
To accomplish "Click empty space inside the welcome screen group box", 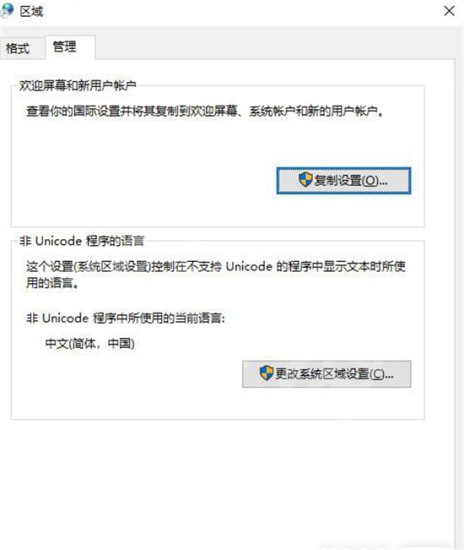I will tap(140, 175).
